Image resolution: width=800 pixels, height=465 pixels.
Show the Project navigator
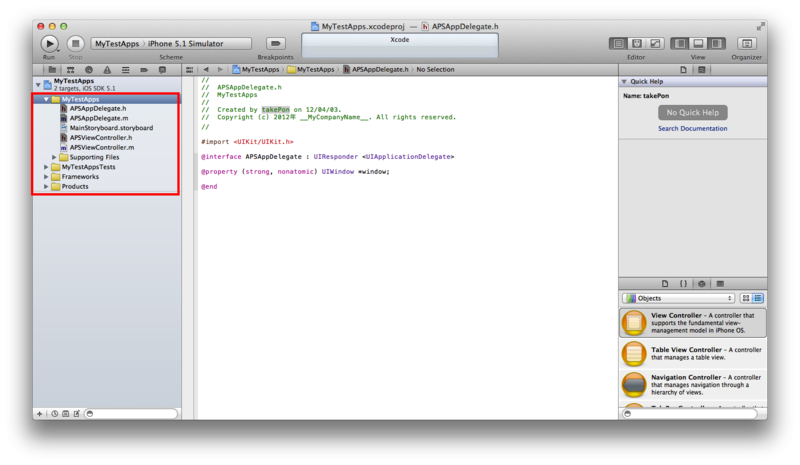click(x=52, y=70)
